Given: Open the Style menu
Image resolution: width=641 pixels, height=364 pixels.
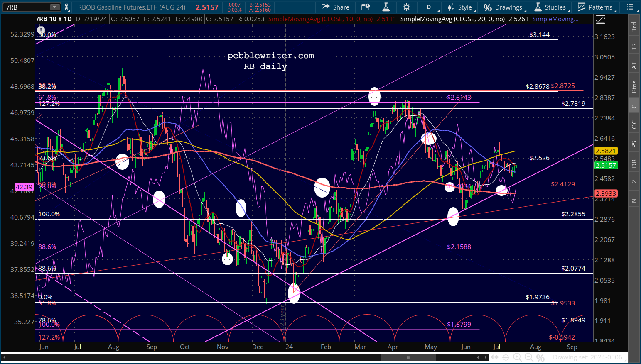Looking at the screenshot, I should pos(461,7).
